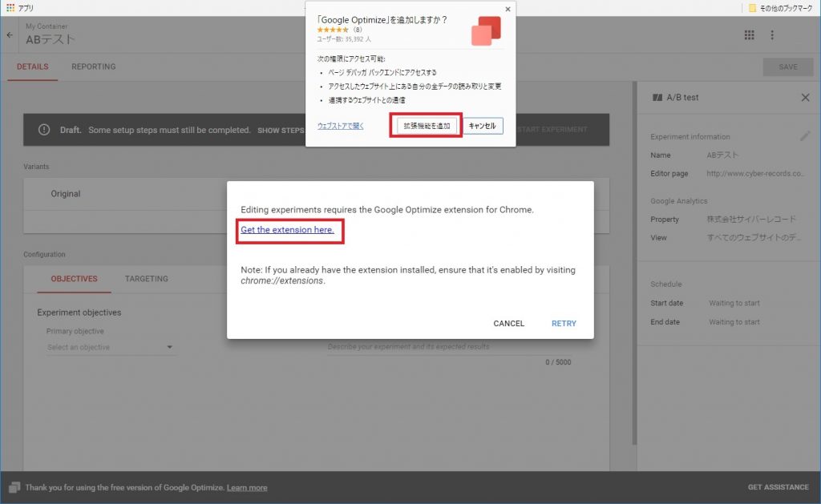Expand the Select an objective dropdown
821x504 pixels.
click(111, 347)
